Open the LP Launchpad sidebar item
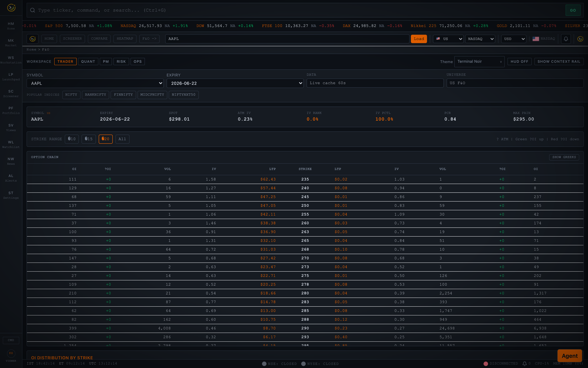Image resolution: width=588 pixels, height=368 pixels. point(11,76)
